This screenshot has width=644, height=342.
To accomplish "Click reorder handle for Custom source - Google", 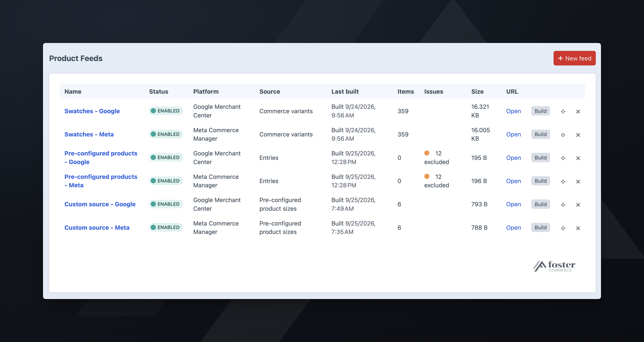I will pyautogui.click(x=563, y=205).
